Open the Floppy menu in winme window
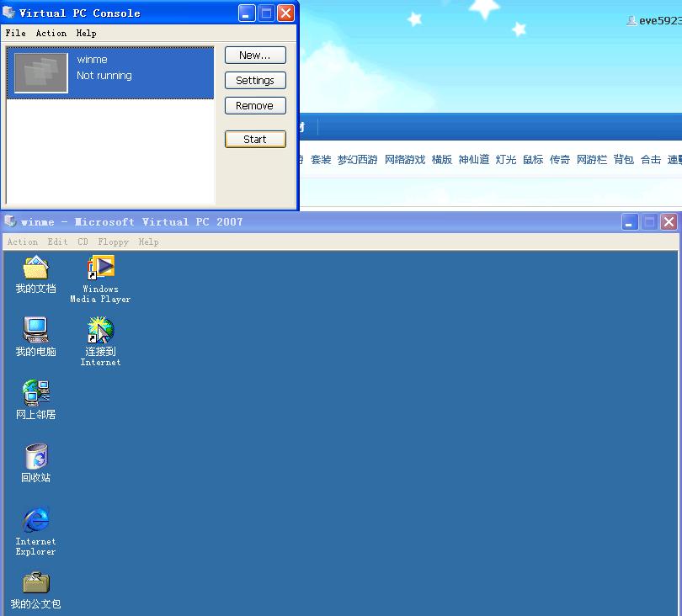 tap(113, 242)
